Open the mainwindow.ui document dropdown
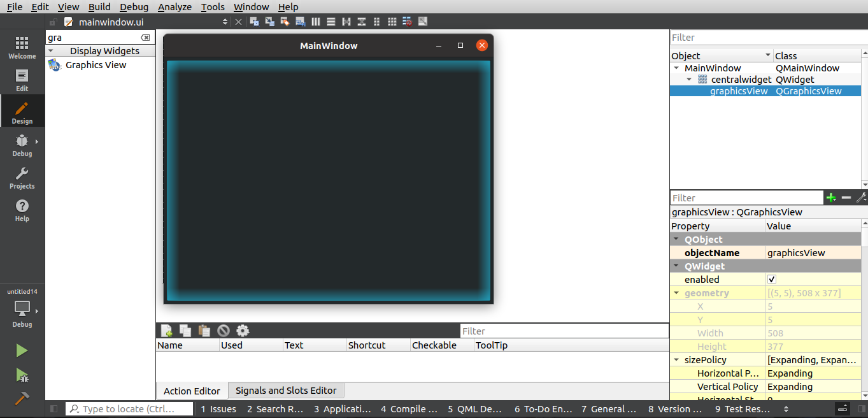Viewport: 868px width, 418px height. tap(225, 22)
